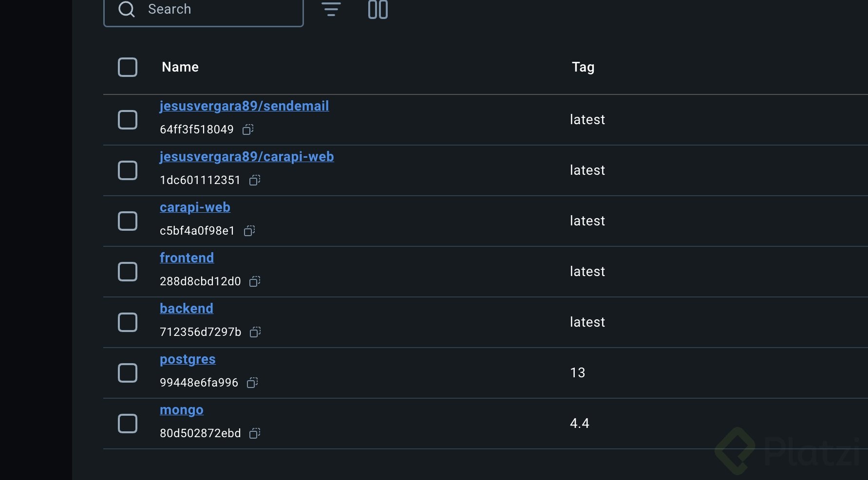The height and width of the screenshot is (480, 868).
Task: Toggle the select-all images checkbox
Action: [x=128, y=67]
